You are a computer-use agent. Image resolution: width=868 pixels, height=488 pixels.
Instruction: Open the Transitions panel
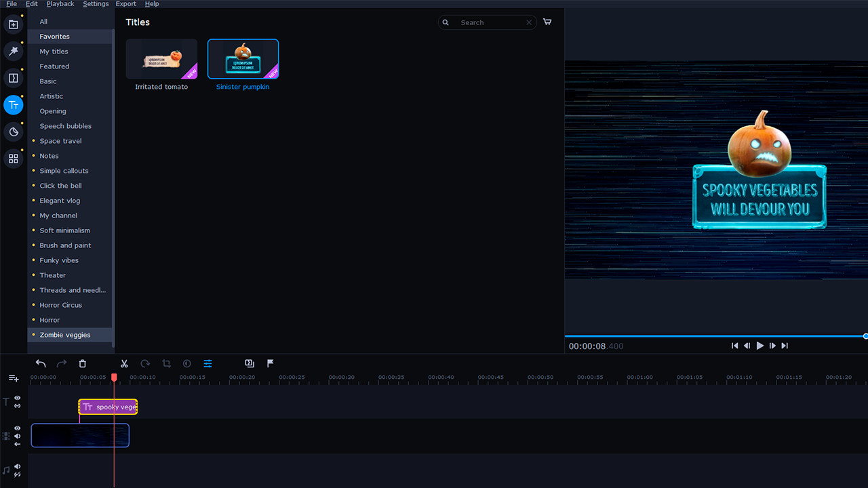pyautogui.click(x=14, y=78)
